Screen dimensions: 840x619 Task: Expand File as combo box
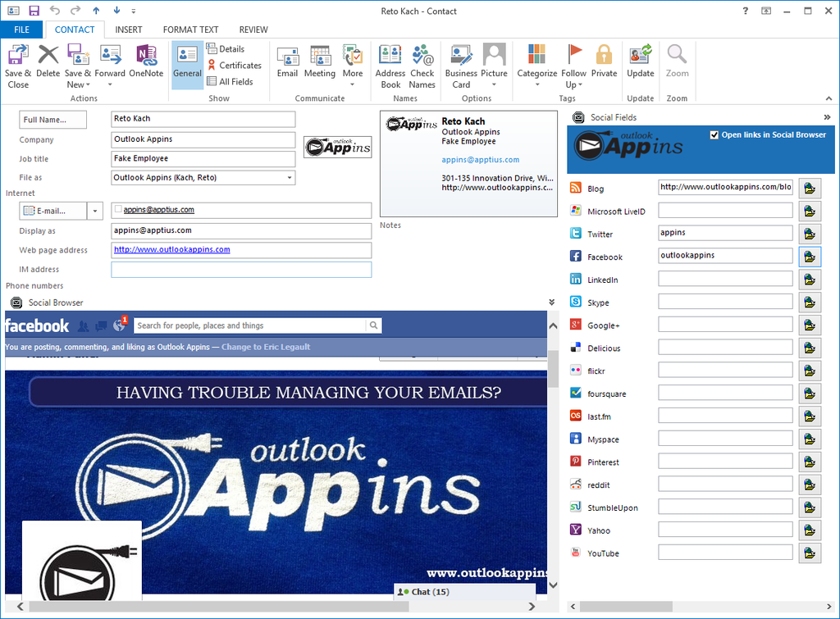pos(290,178)
